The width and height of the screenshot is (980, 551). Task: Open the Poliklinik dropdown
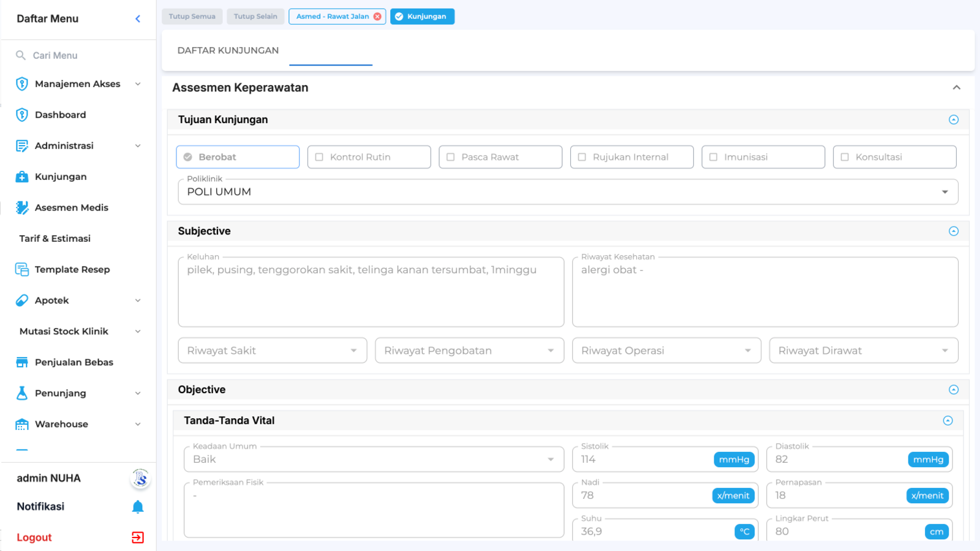coord(568,192)
